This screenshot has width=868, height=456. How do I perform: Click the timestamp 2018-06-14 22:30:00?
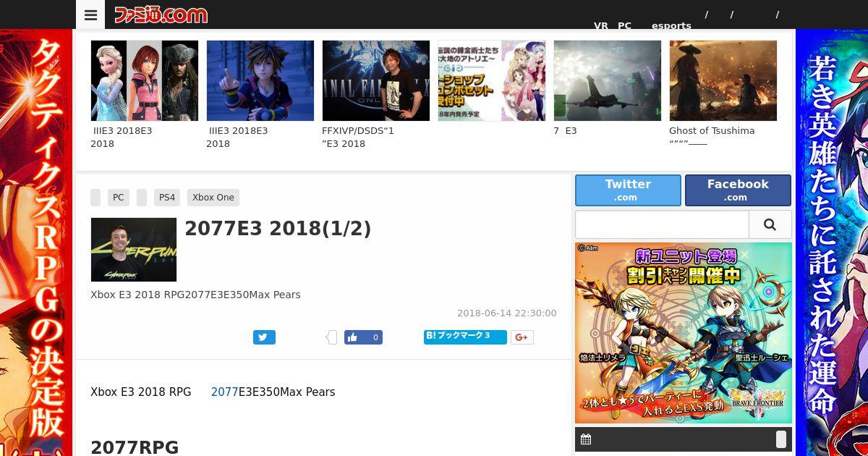coord(507,313)
